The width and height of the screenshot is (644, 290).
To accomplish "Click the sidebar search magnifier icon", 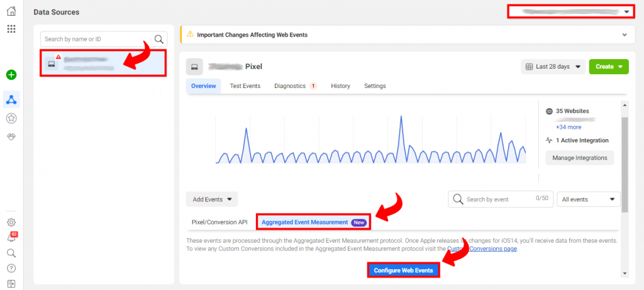I will click(11, 253).
